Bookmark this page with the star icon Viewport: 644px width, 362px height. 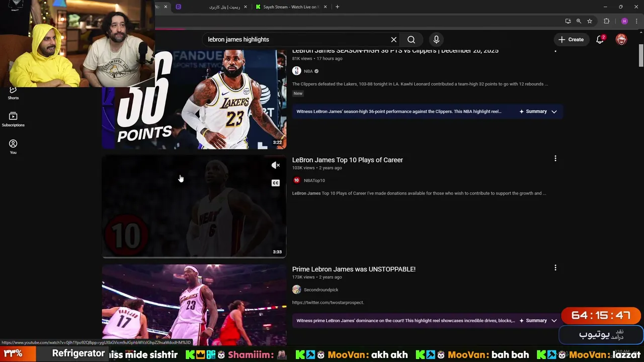pyautogui.click(x=590, y=21)
